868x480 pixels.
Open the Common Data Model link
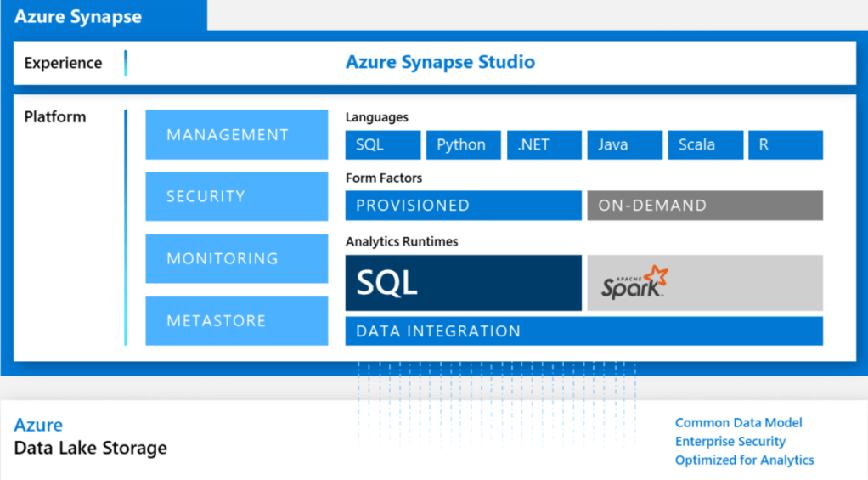[738, 423]
